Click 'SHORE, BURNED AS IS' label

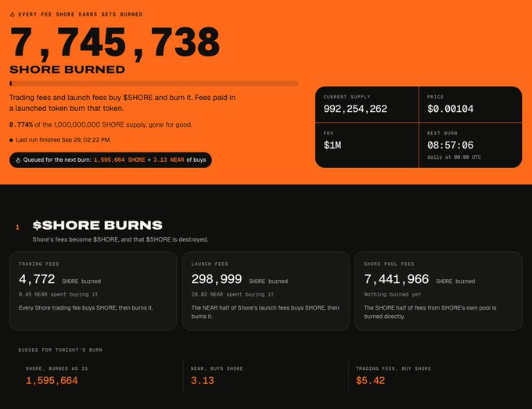click(56, 368)
